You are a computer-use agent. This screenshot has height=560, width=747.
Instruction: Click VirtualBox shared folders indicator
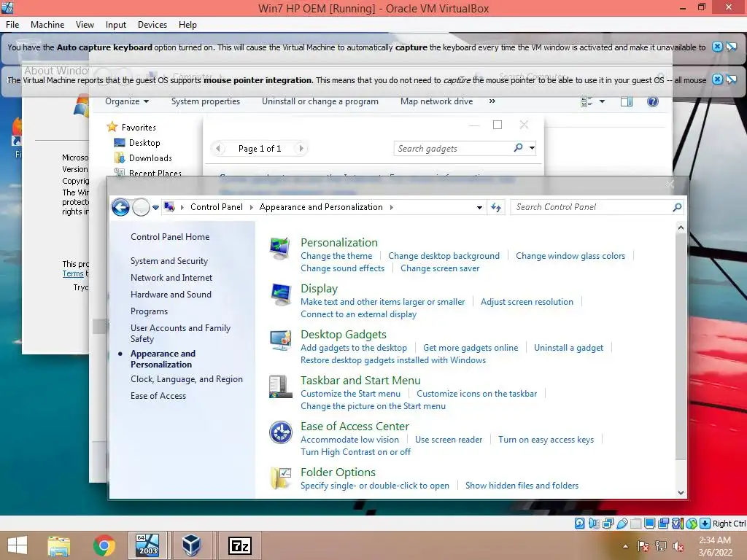click(636, 524)
